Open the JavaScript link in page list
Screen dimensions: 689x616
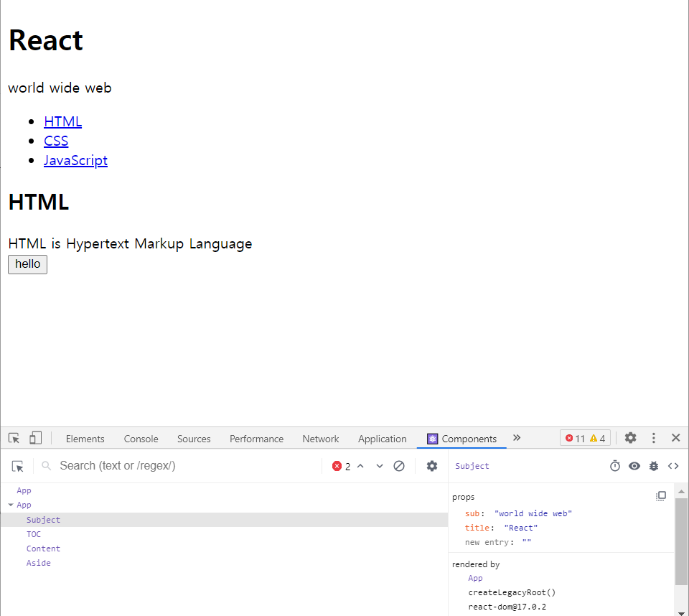[x=75, y=161]
